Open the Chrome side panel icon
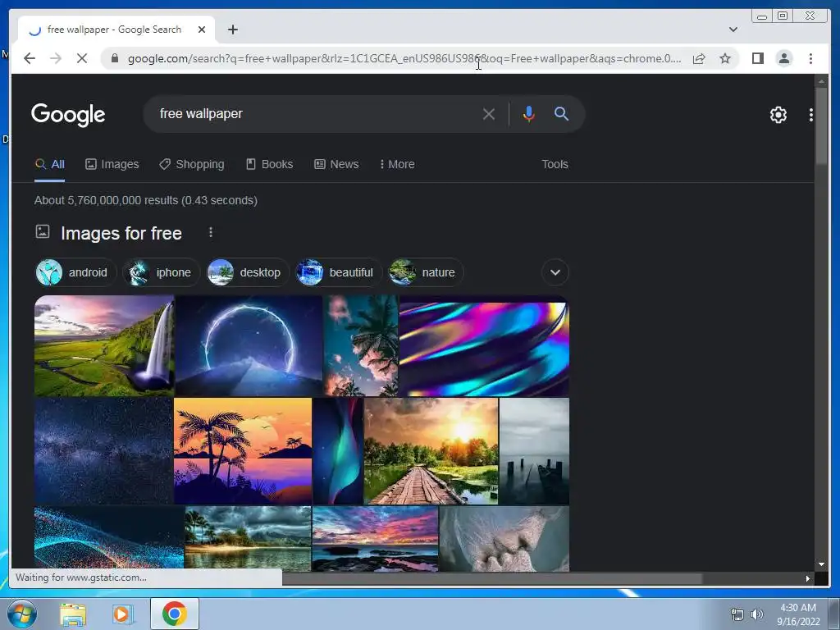 click(x=757, y=58)
